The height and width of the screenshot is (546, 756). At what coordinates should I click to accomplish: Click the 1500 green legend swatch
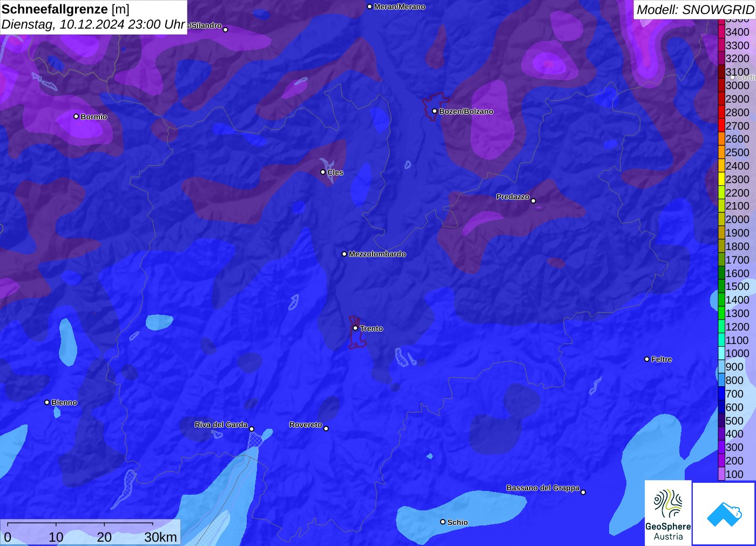coord(721,286)
